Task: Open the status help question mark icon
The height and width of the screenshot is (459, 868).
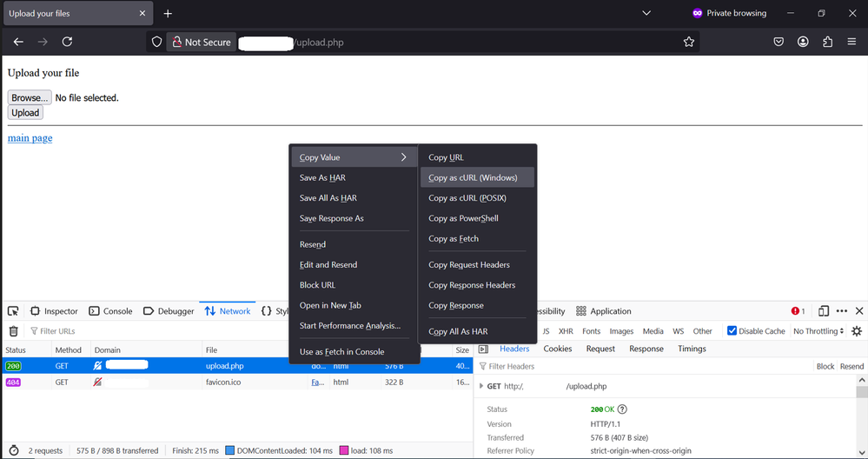Action: (x=622, y=409)
